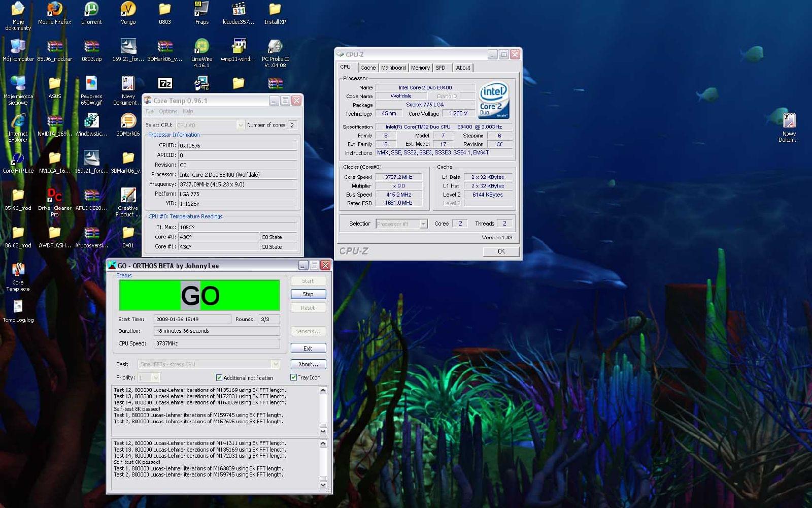Image resolution: width=812 pixels, height=508 pixels.
Task: Expand the Priority dropdown in ORTHOS
Action: click(x=155, y=377)
